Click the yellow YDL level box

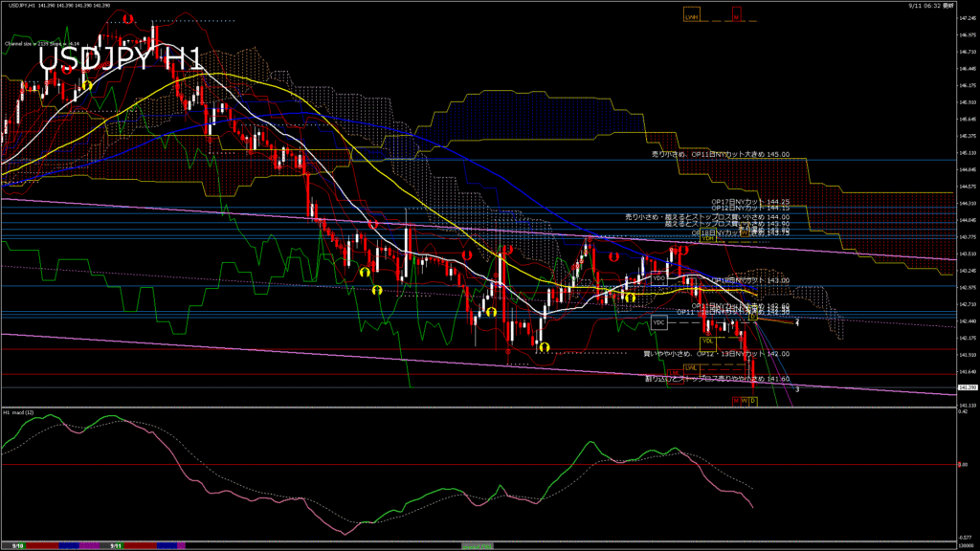[x=708, y=341]
